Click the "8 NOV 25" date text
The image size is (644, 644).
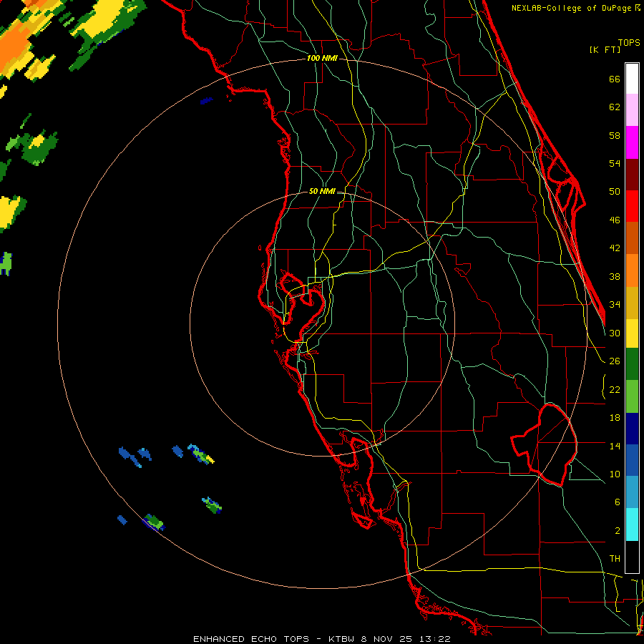point(388,639)
